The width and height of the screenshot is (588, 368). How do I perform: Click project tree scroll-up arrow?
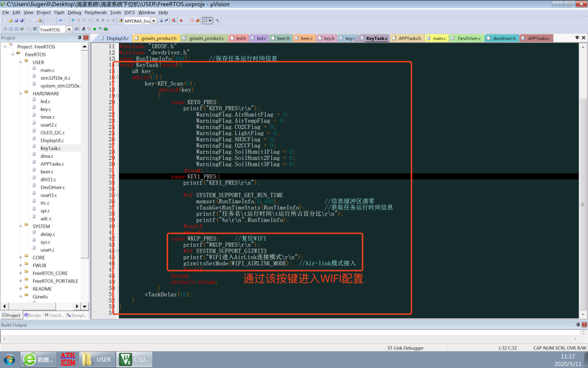[85, 47]
